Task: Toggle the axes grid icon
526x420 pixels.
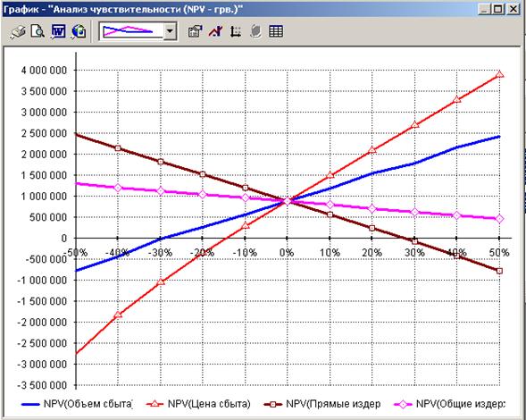Action: (x=236, y=31)
